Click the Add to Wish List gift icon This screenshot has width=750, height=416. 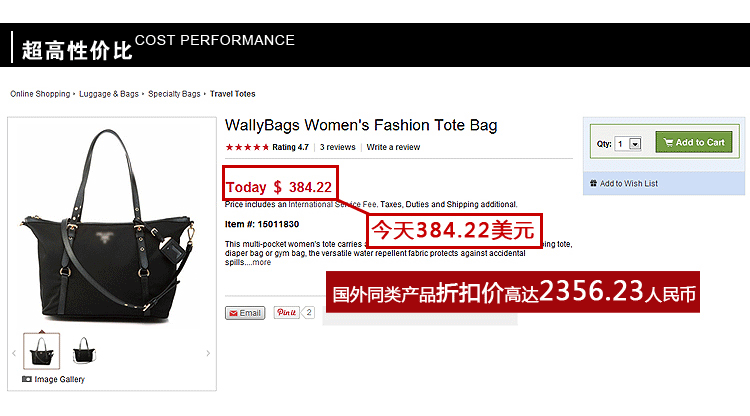tap(593, 183)
